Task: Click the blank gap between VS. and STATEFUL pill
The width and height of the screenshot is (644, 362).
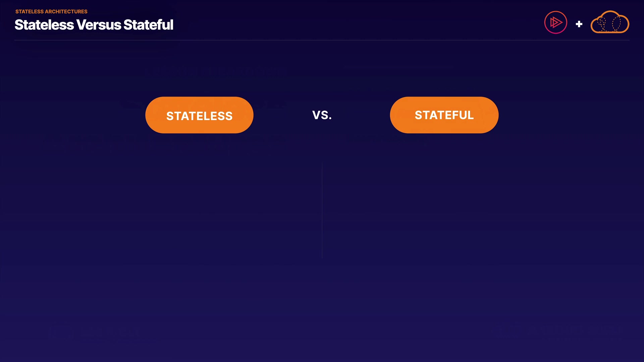Action: pyautogui.click(x=361, y=115)
